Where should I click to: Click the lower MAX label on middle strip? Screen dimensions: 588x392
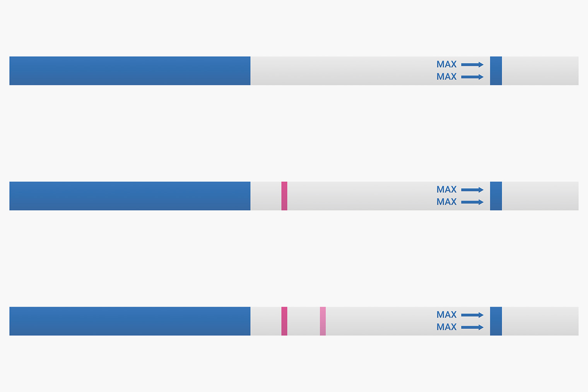(x=446, y=202)
